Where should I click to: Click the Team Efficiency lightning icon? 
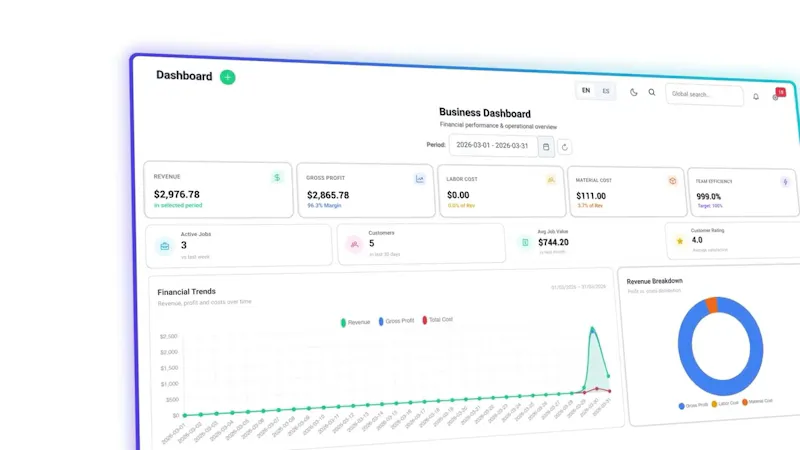coord(785,182)
